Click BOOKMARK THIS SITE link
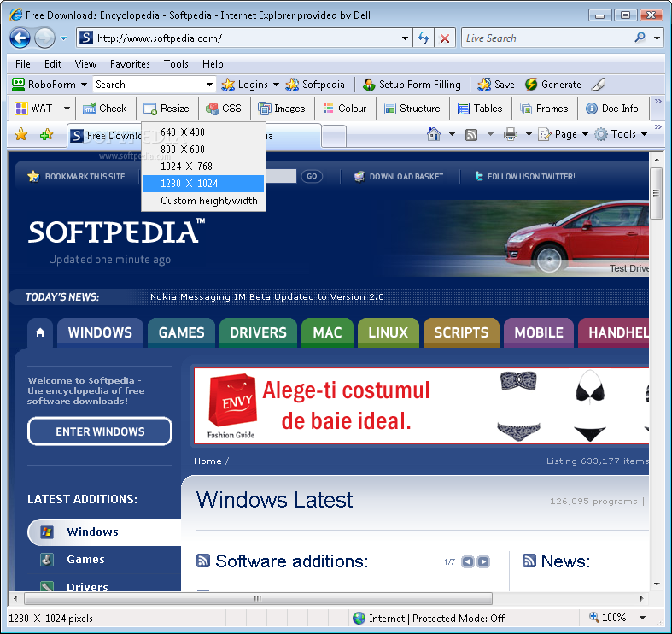 click(x=76, y=176)
